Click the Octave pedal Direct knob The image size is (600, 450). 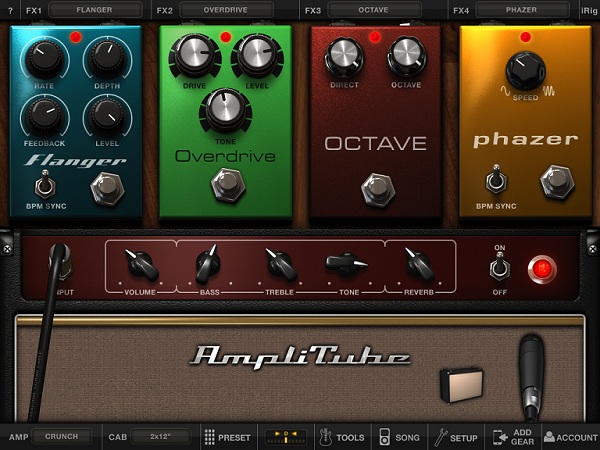(344, 57)
